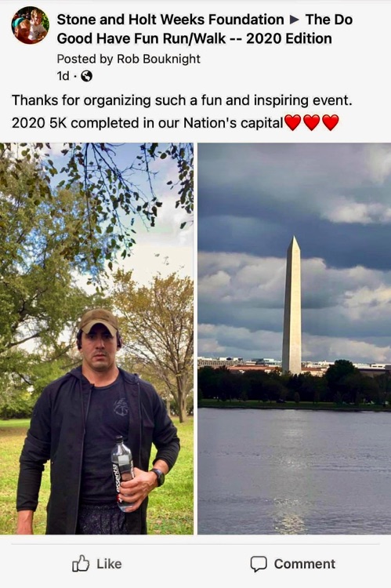Click the man's cap in the left photo

pyautogui.click(x=98, y=321)
